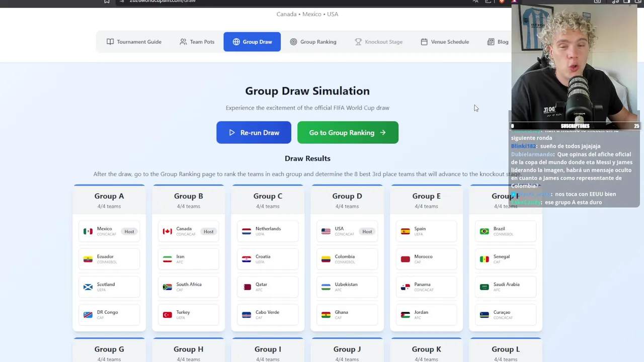The width and height of the screenshot is (644, 362).
Task: Click the Host badge next to Mexico
Action: tap(129, 232)
